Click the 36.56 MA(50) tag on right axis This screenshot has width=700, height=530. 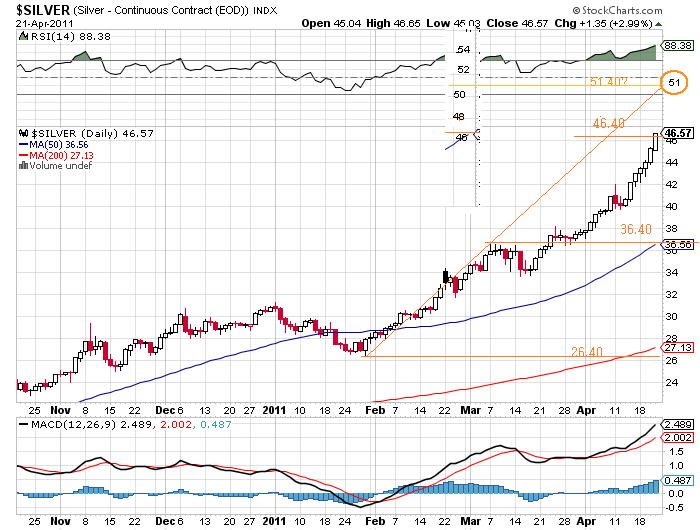pos(678,245)
